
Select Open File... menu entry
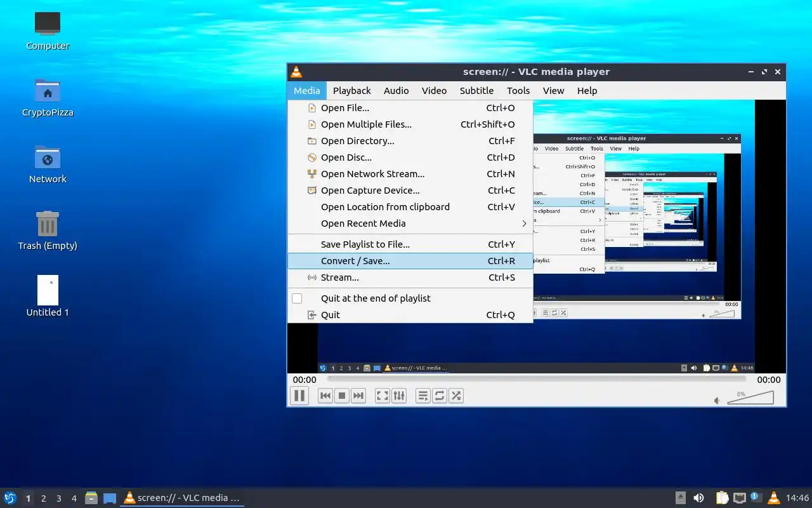coord(410,108)
